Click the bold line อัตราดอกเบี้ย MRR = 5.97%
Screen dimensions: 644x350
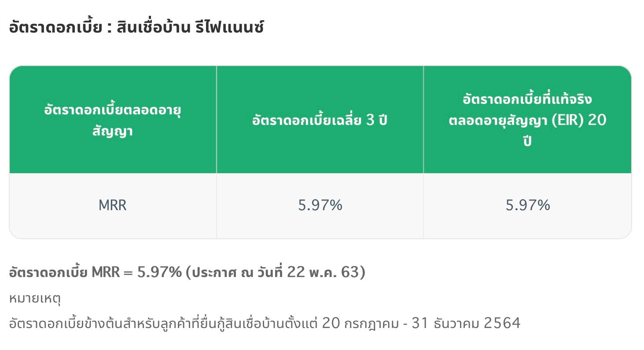point(187,272)
